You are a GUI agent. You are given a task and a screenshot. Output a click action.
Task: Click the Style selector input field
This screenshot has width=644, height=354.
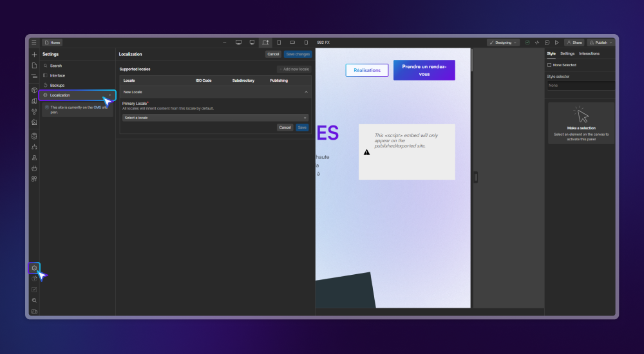[581, 86]
